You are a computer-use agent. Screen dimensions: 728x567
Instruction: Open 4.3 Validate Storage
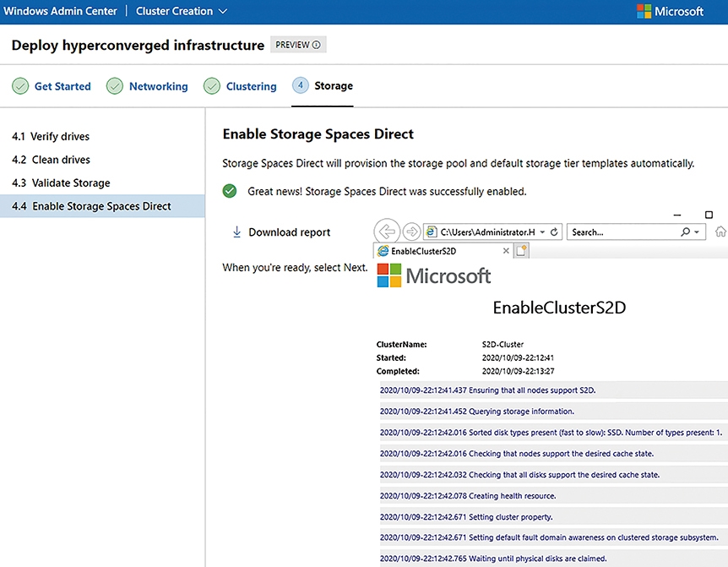click(x=102, y=183)
